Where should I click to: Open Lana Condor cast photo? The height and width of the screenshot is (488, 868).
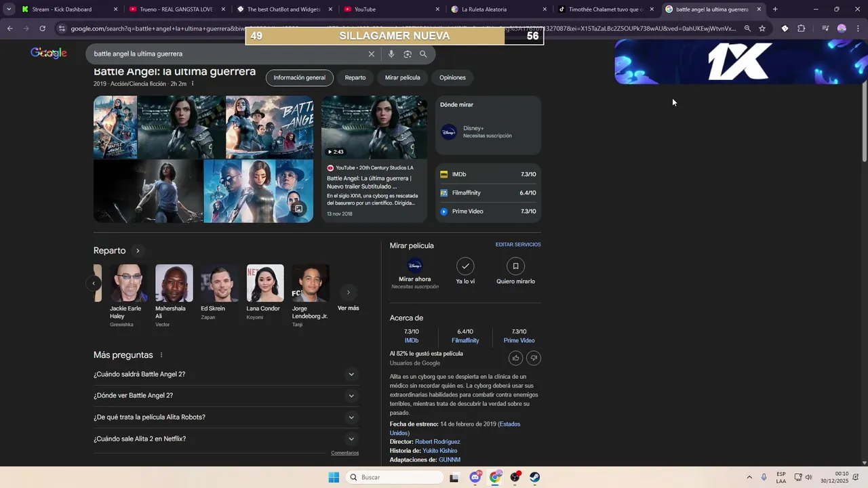(265, 283)
